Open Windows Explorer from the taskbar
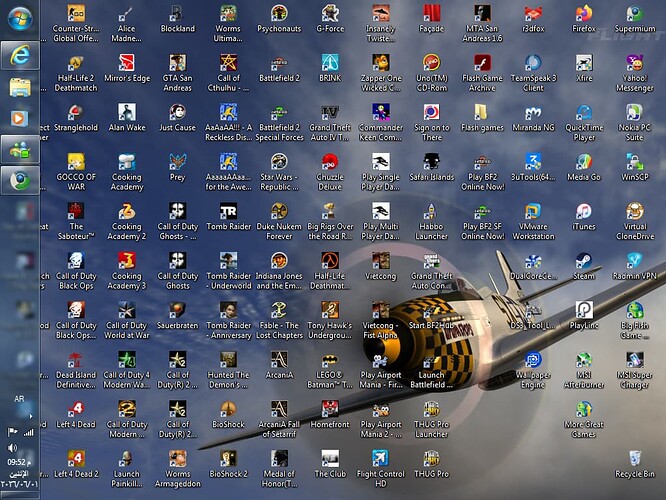 [x=20, y=87]
